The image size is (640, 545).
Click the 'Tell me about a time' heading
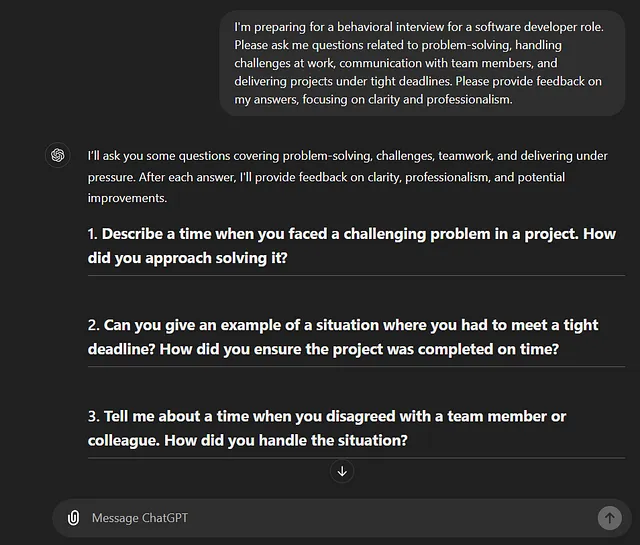click(x=327, y=428)
